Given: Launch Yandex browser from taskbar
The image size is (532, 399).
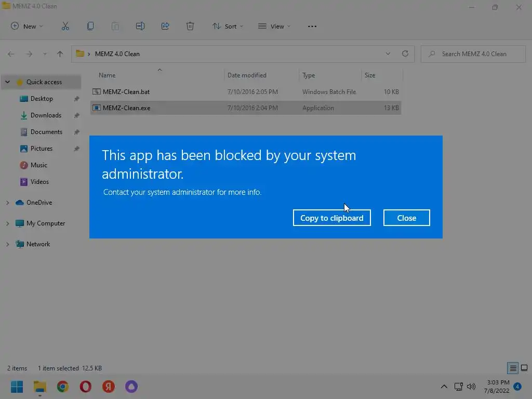Looking at the screenshot, I should [x=109, y=387].
